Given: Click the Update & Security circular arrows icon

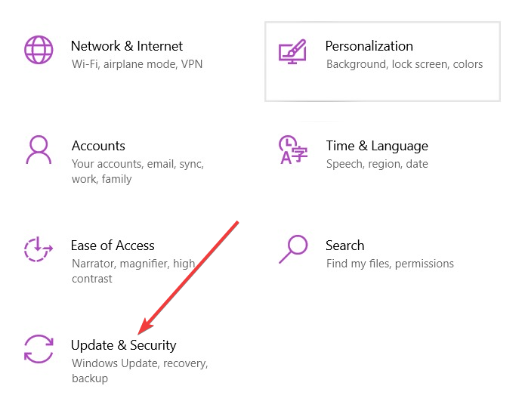Looking at the screenshot, I should (x=38, y=349).
